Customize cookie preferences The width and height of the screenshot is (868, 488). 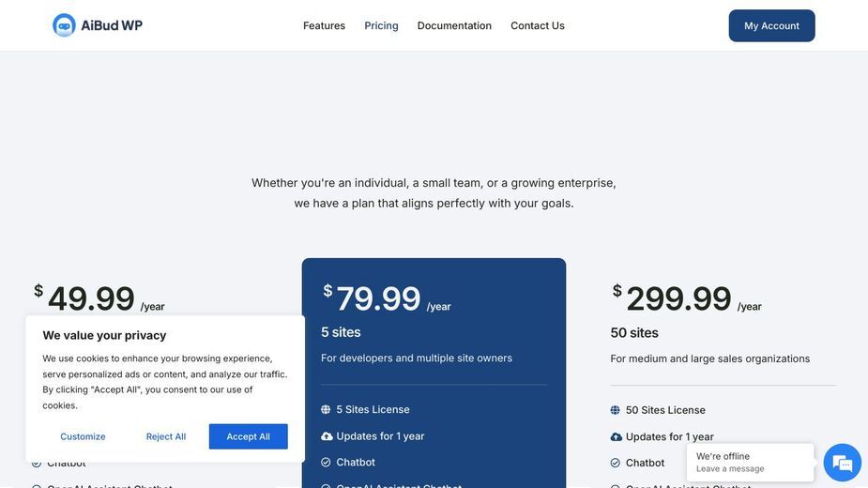(83, 436)
